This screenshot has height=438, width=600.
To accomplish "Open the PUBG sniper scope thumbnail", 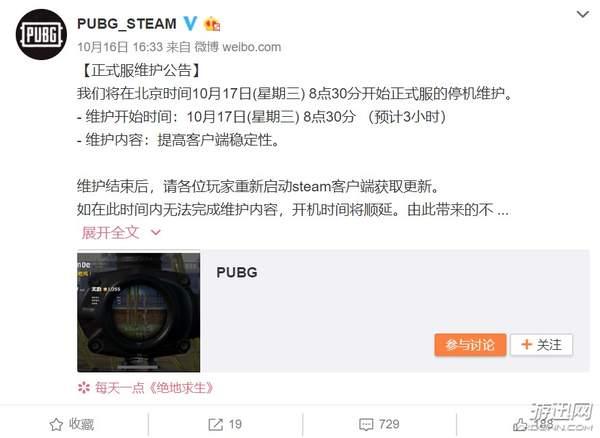I will pyautogui.click(x=139, y=311).
